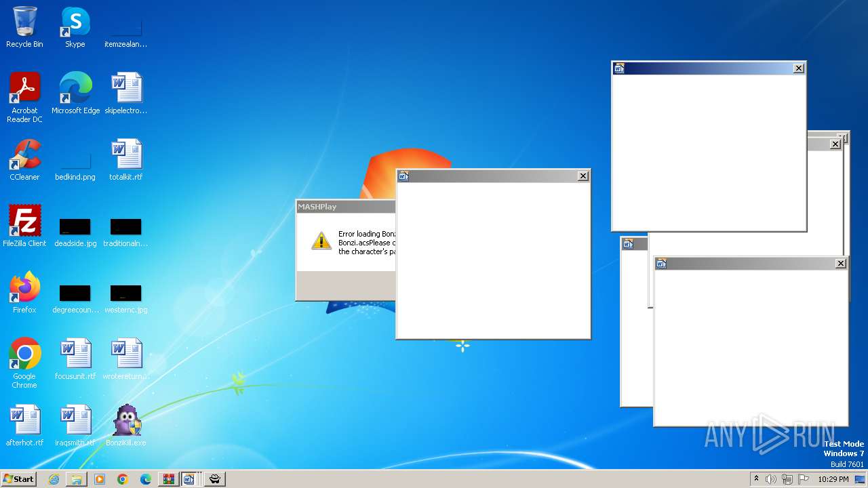The image size is (868, 488).
Task: Launch Edge from the taskbar
Action: coord(146,479)
